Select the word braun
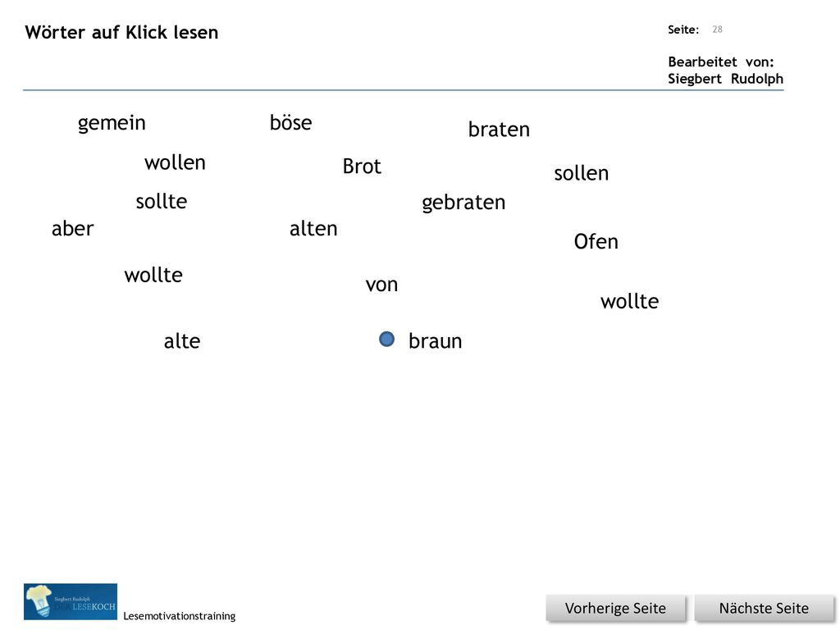Image resolution: width=840 pixels, height=630 pixels. (x=435, y=340)
